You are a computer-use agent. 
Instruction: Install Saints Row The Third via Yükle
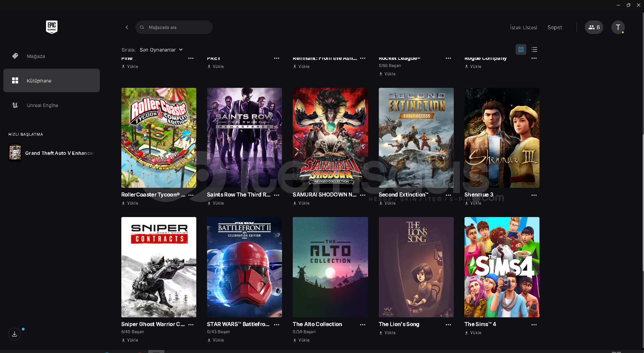pyautogui.click(x=216, y=203)
